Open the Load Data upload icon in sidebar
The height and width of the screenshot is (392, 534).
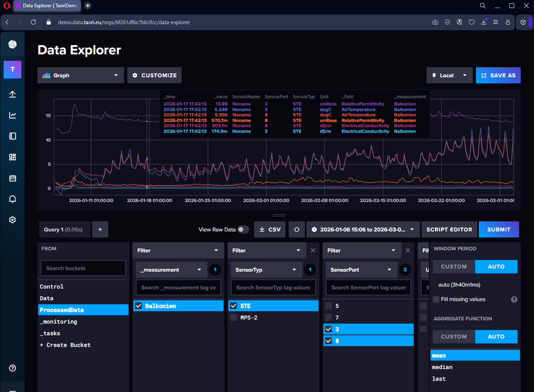(x=12, y=94)
